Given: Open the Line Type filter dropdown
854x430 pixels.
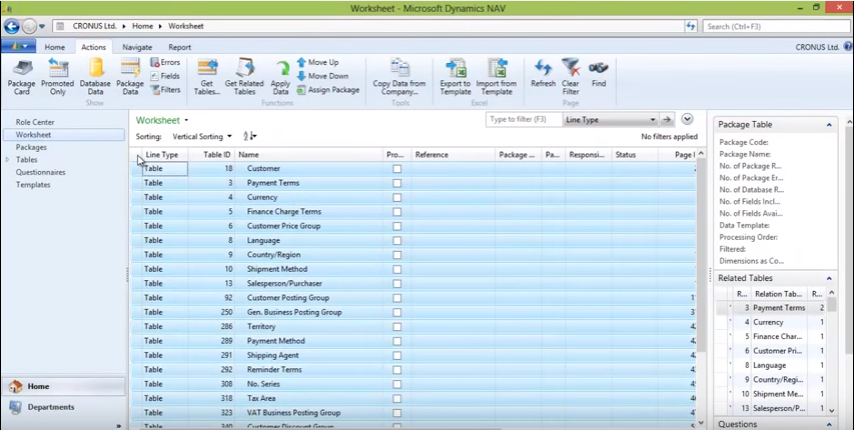Looking at the screenshot, I should click(653, 119).
